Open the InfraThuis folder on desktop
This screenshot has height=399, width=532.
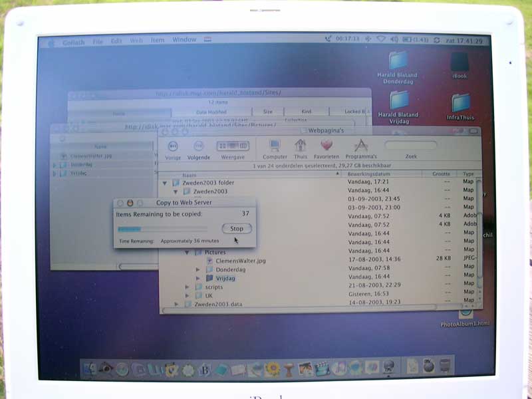(x=461, y=102)
